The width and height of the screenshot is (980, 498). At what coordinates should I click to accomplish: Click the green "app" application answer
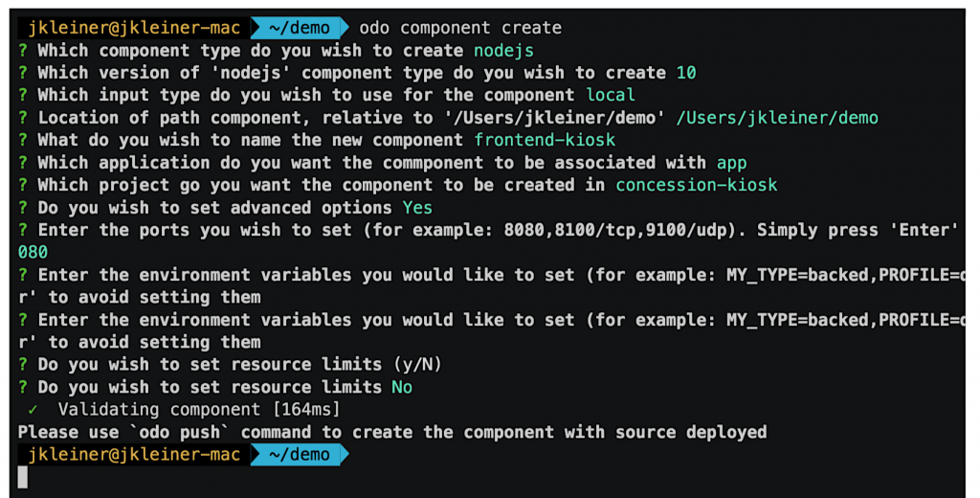pyautogui.click(x=731, y=163)
